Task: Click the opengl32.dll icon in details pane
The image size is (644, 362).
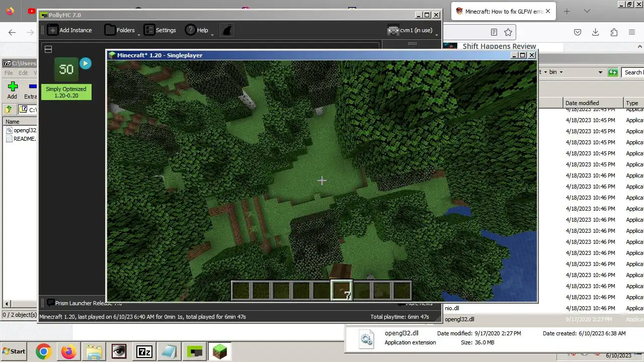Action: pos(366,339)
